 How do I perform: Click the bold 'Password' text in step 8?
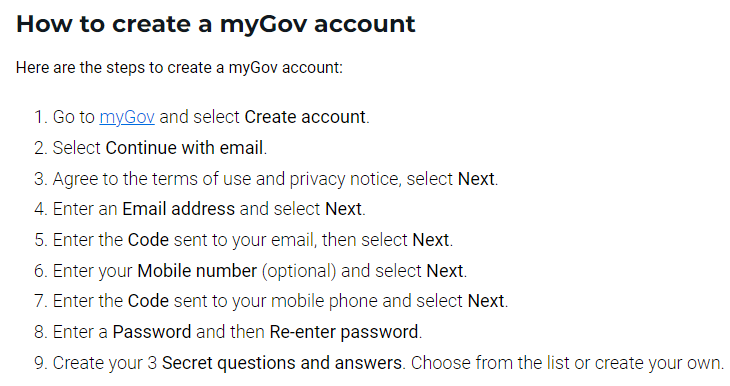[x=152, y=332]
